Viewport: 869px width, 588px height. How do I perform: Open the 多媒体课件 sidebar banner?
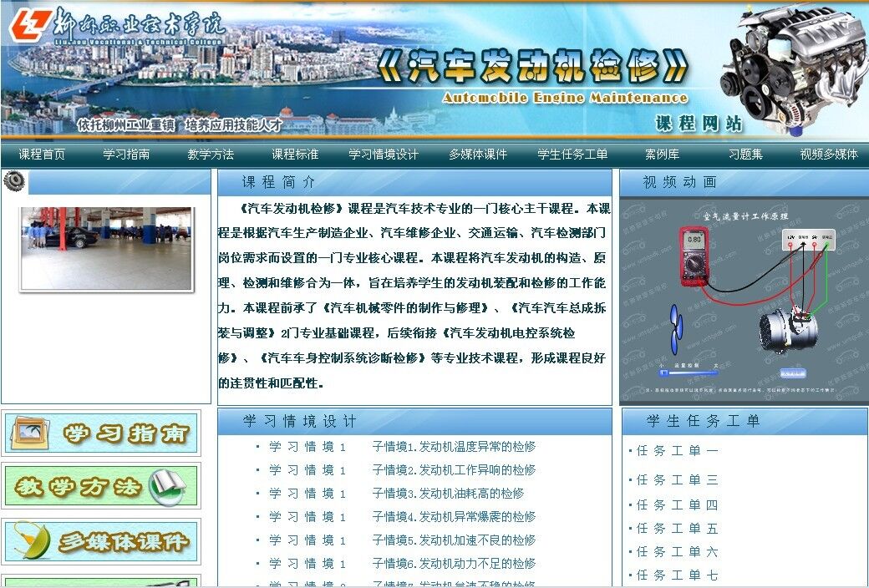101,541
